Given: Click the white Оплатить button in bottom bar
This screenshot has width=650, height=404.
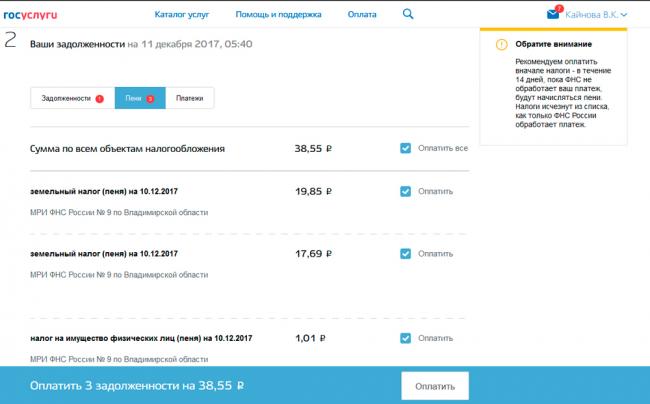Looking at the screenshot, I should [435, 386].
